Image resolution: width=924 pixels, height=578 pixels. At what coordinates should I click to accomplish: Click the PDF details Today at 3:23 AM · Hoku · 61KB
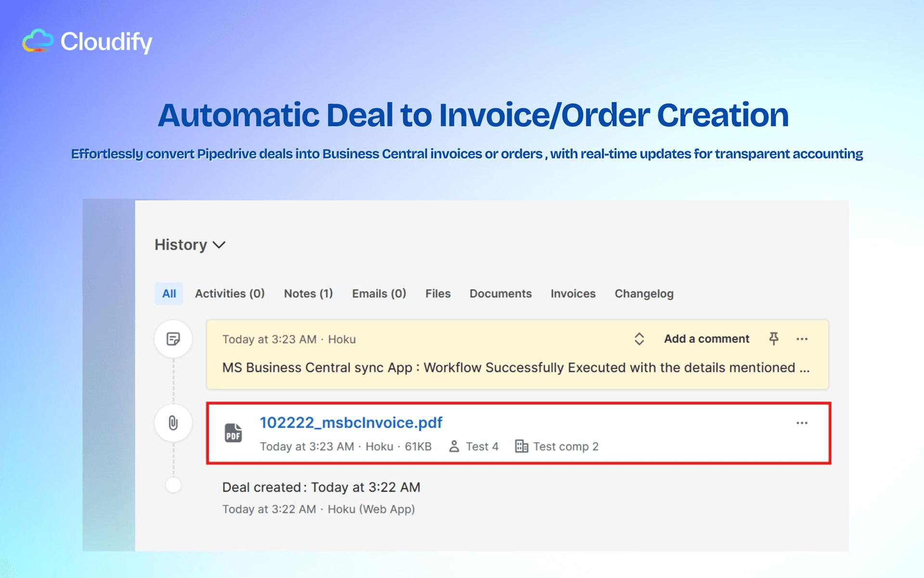click(x=346, y=447)
